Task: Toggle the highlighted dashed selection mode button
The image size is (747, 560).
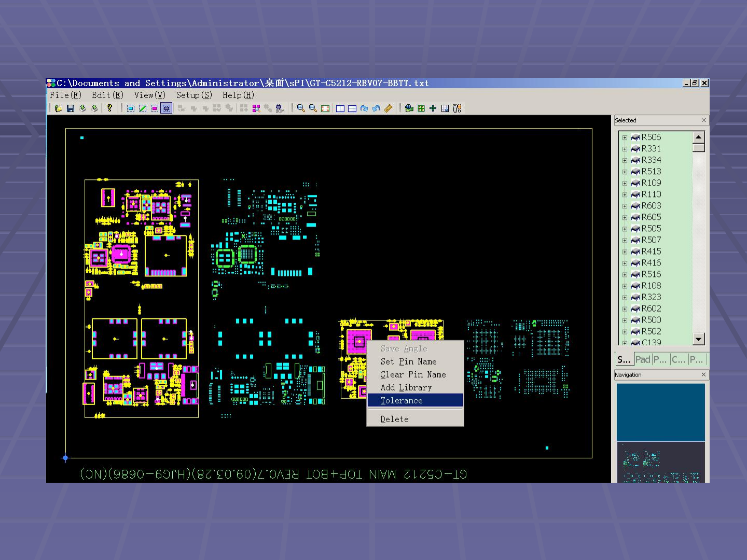Action: [x=167, y=108]
